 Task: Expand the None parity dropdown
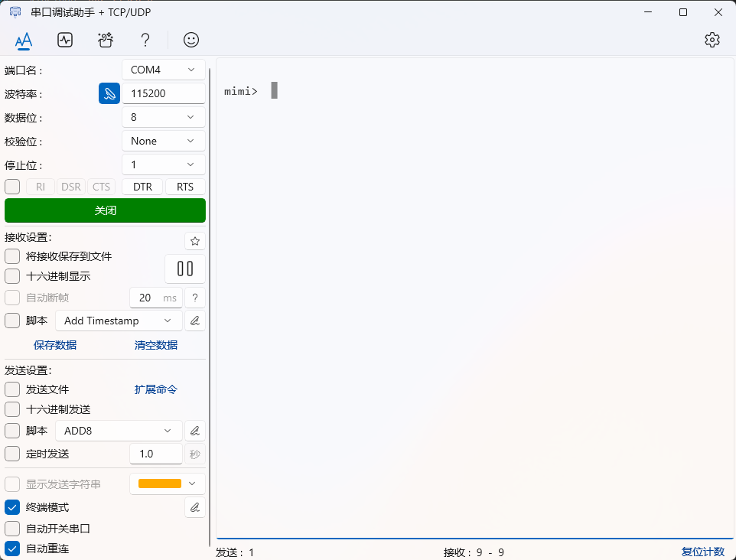pyautogui.click(x=164, y=141)
